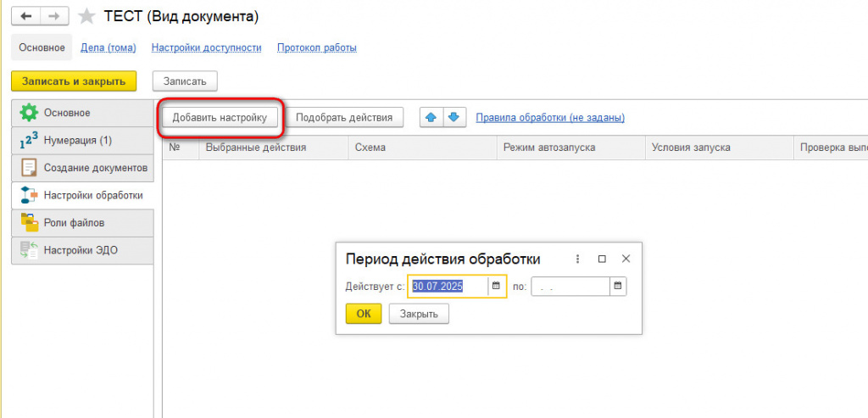Select the top Основное navigation tab
Image resolution: width=868 pixels, height=418 pixels.
[42, 47]
